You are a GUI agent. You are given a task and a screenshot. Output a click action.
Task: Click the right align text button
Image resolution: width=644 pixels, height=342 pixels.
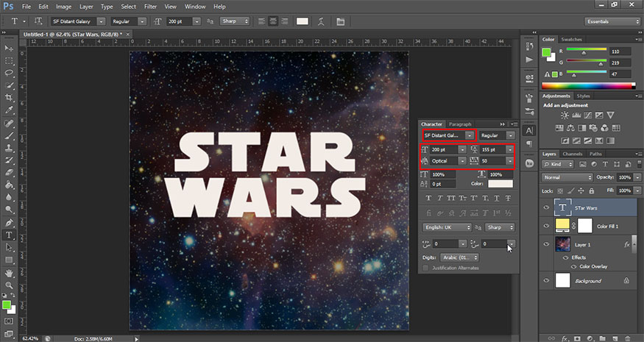(x=284, y=21)
